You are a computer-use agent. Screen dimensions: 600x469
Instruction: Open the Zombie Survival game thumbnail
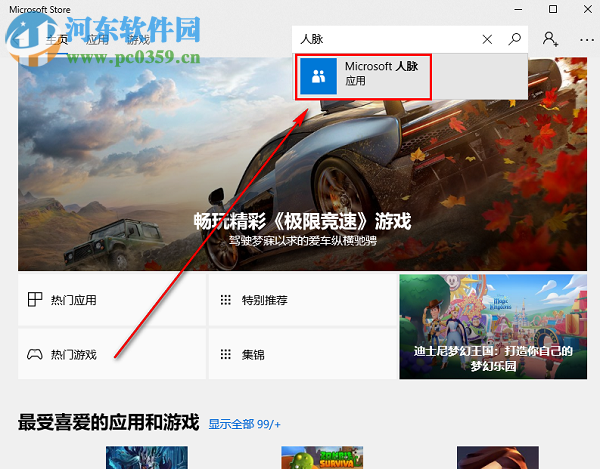(x=322, y=458)
